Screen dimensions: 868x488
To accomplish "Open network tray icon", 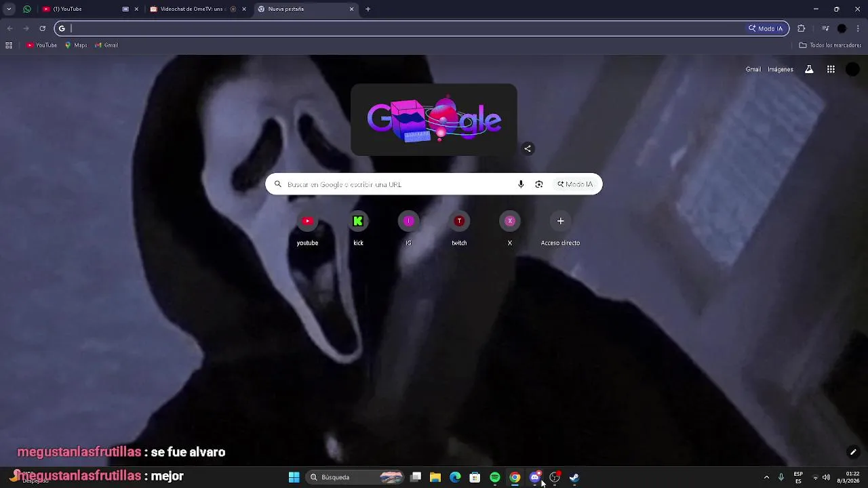I will [816, 477].
